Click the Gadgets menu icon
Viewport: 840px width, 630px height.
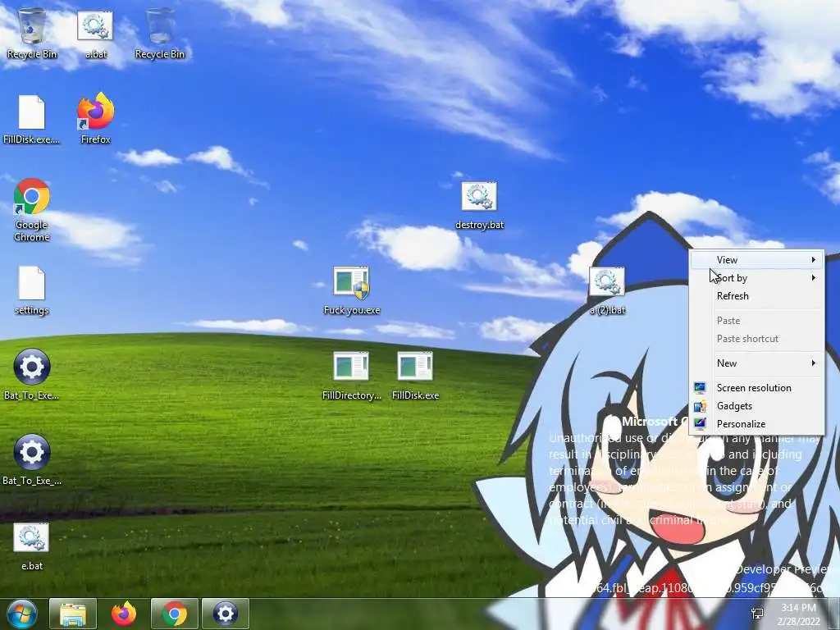tap(700, 406)
